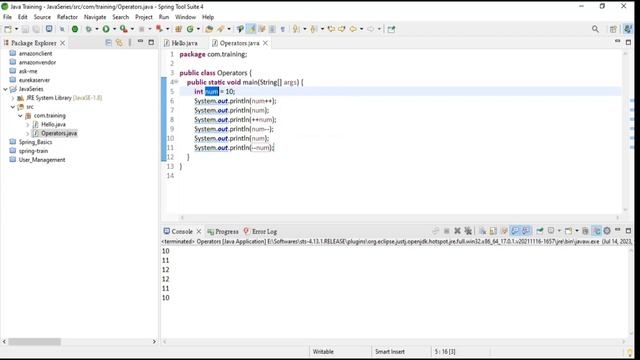Click the Search magnifier icon at top right
The width and height of the screenshot is (640, 360).
(596, 29)
